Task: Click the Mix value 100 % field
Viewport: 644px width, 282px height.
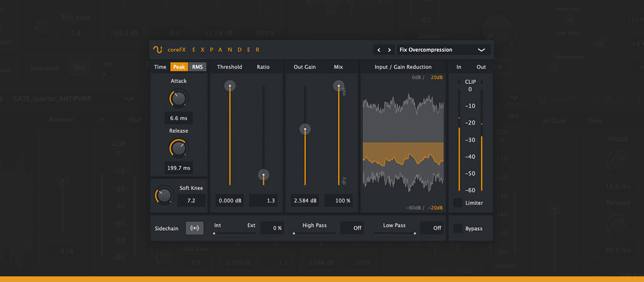Action: (x=338, y=200)
